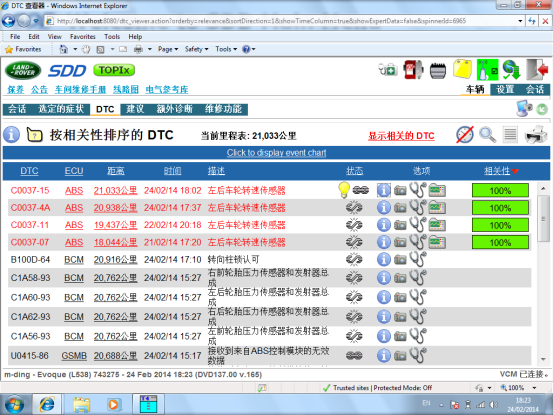Click the magnifying glass search icon

tap(487, 135)
